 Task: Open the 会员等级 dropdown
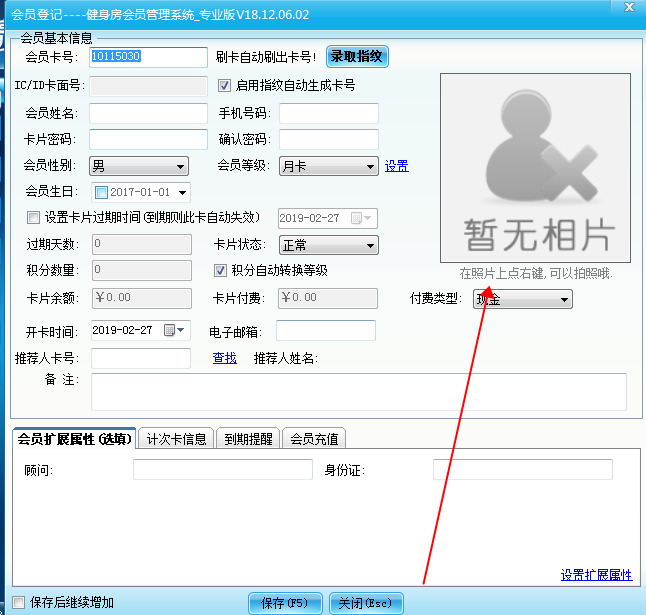click(x=328, y=166)
